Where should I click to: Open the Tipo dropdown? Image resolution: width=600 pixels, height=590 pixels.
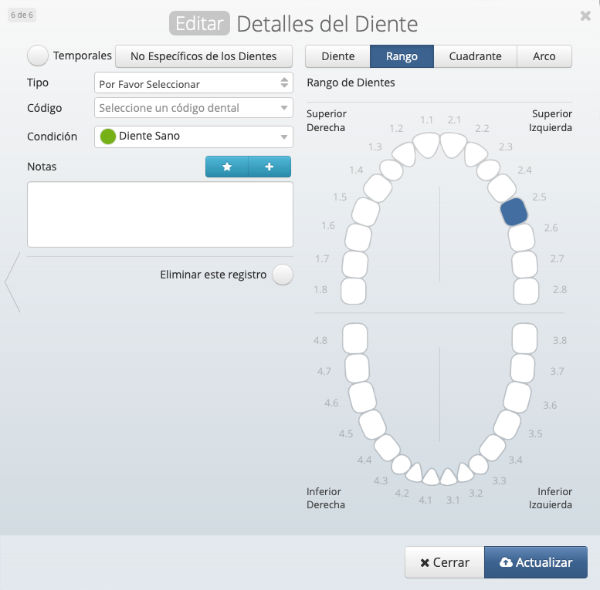[193, 83]
